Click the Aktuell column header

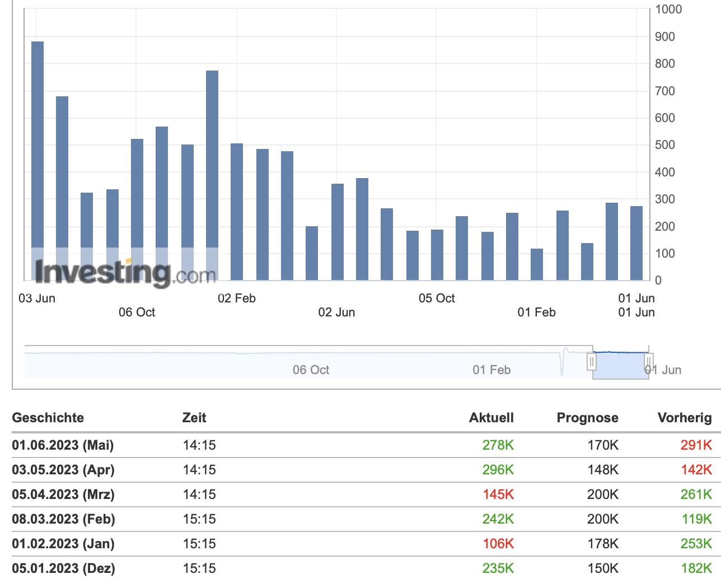click(x=491, y=418)
